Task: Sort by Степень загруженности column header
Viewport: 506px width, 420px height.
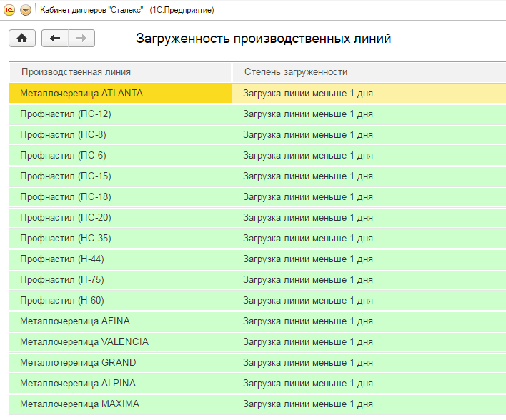Action: click(x=296, y=72)
